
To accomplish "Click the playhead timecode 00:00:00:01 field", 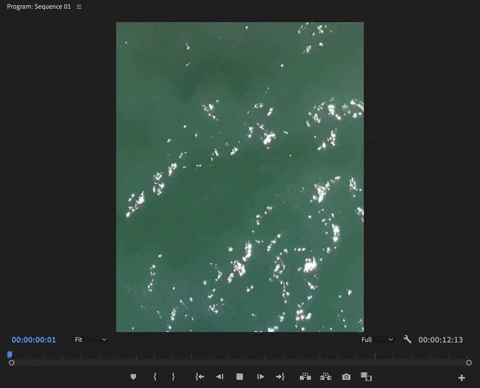I will (34, 340).
